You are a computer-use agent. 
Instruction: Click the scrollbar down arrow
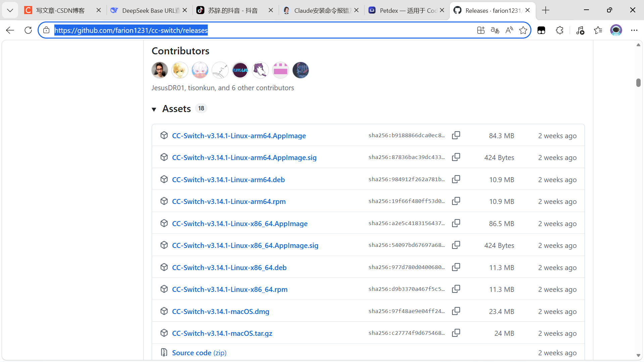pos(638,355)
